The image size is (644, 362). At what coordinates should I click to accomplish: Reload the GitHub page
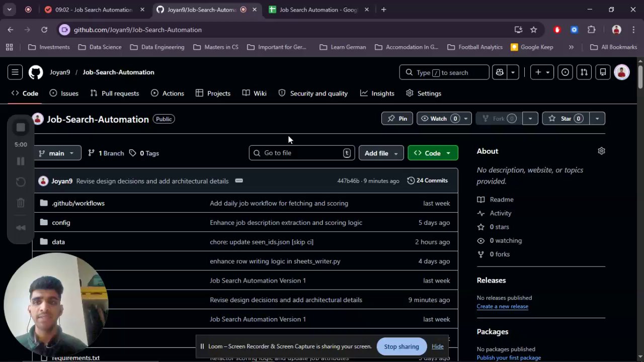[44, 30]
